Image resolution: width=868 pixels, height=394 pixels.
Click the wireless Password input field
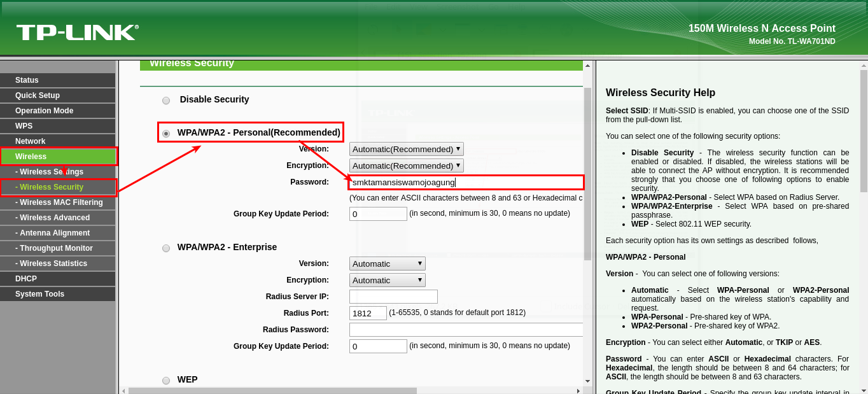(465, 182)
